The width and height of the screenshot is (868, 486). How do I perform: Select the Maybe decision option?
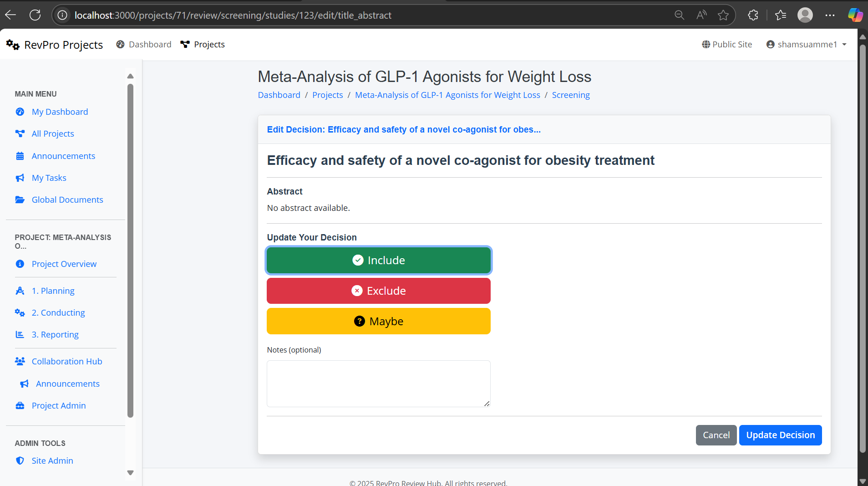[x=378, y=321]
